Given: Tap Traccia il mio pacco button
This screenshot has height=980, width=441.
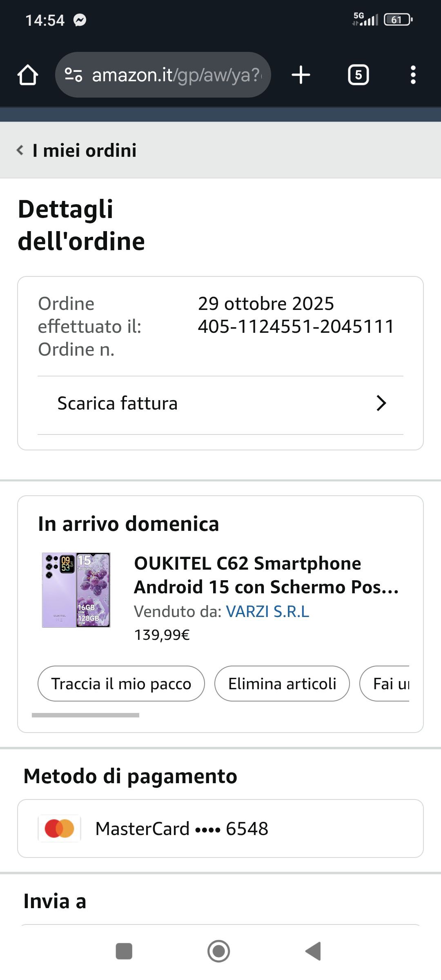Looking at the screenshot, I should pos(121,684).
